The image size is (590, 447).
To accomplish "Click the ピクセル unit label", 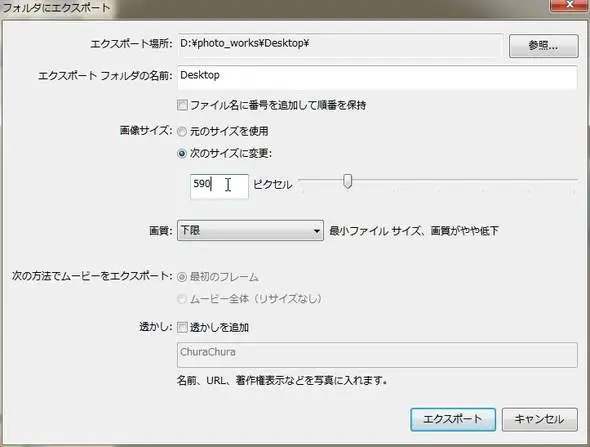I will tap(272, 185).
